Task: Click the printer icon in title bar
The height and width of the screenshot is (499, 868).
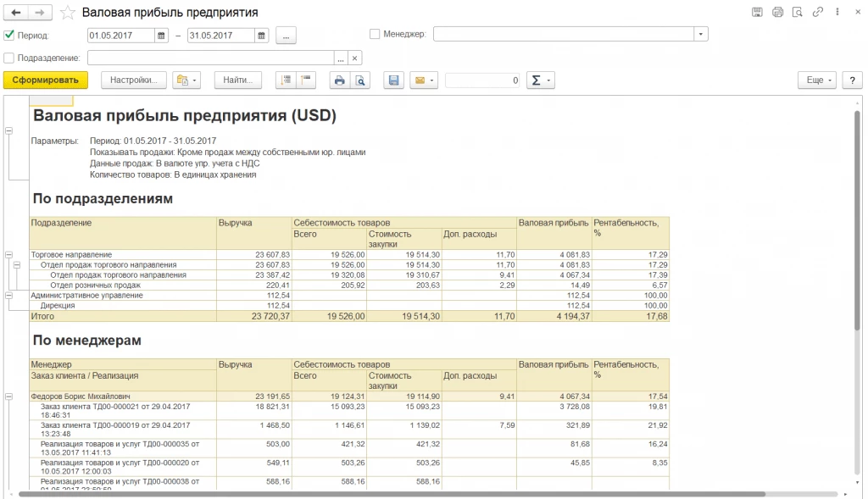Action: point(778,12)
